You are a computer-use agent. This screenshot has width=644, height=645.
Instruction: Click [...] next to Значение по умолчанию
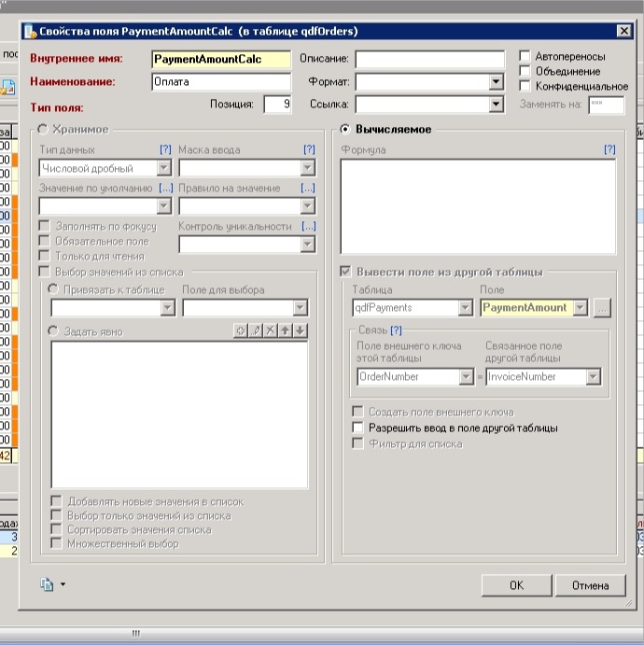pos(165,188)
